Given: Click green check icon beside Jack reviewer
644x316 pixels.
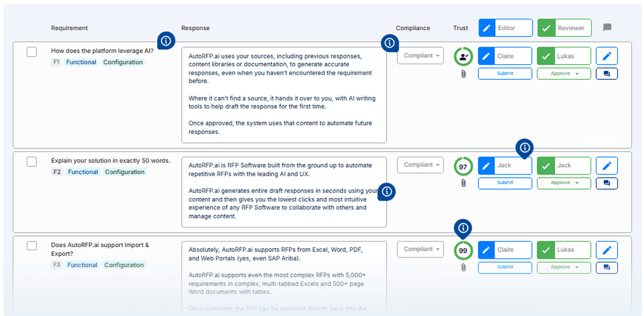Looking at the screenshot, I should (546, 166).
